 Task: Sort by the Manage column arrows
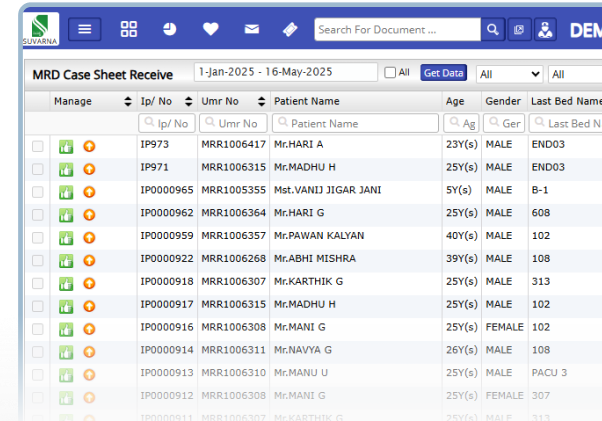coord(127,101)
